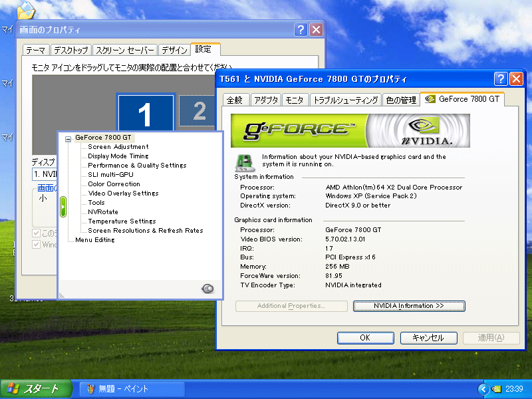Click the Bus value PCI Express x16
Screen dimensions: 532x399
pos(350,257)
